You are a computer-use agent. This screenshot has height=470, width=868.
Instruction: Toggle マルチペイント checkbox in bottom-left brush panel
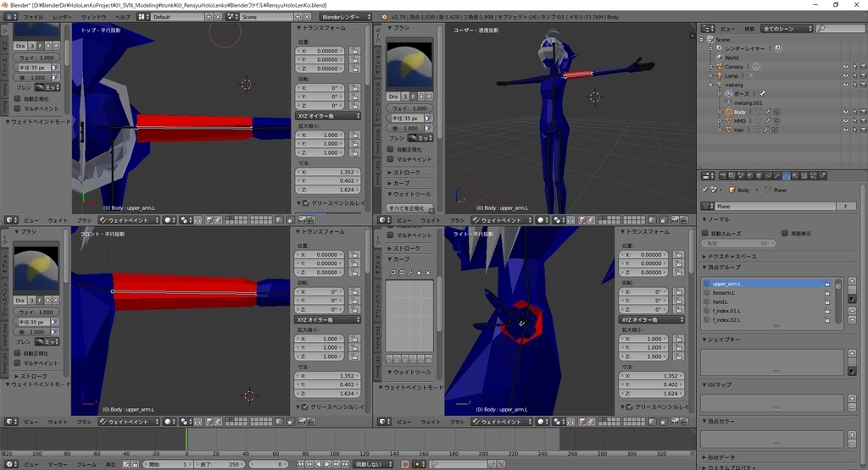[x=17, y=362]
